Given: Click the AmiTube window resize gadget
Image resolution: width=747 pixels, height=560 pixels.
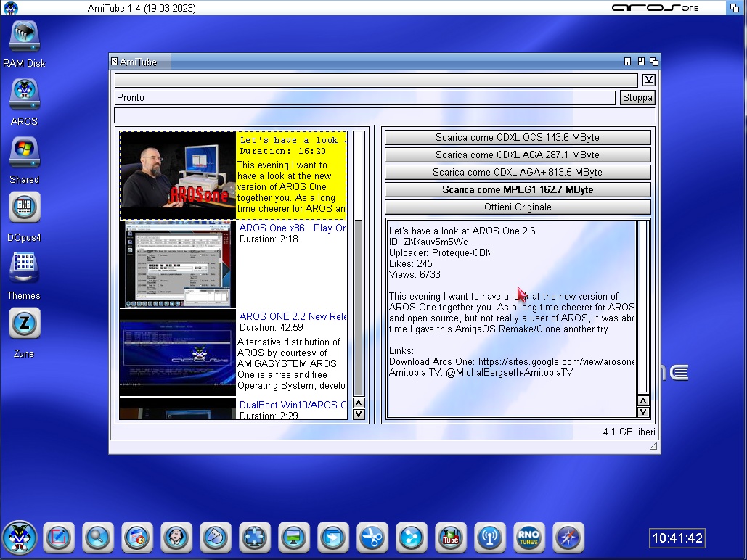Looking at the screenshot, I should pos(653,446).
